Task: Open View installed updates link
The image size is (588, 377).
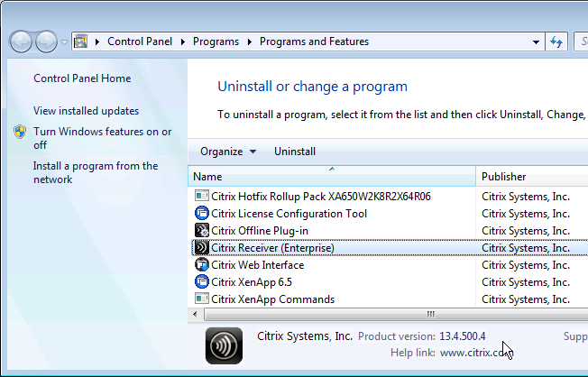Action: tap(86, 111)
